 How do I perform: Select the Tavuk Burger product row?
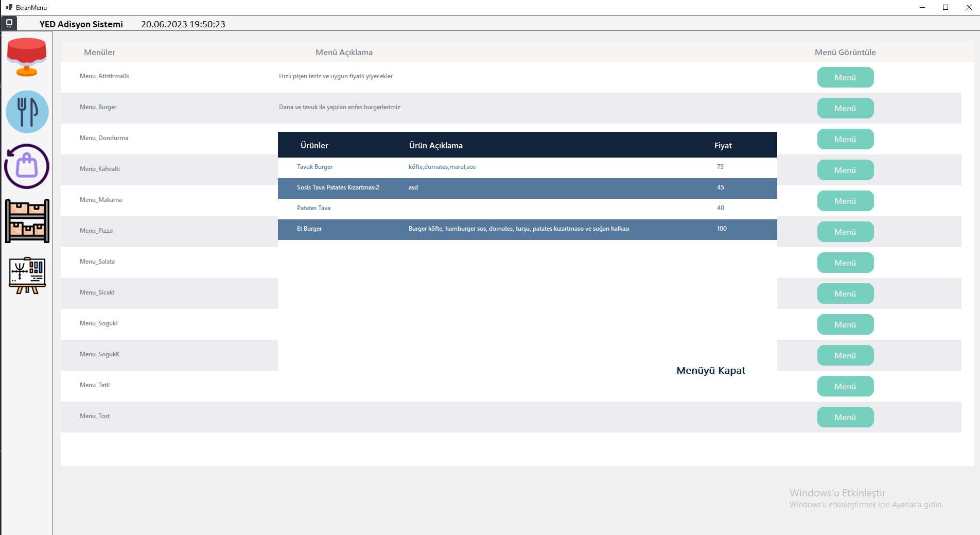(x=314, y=167)
